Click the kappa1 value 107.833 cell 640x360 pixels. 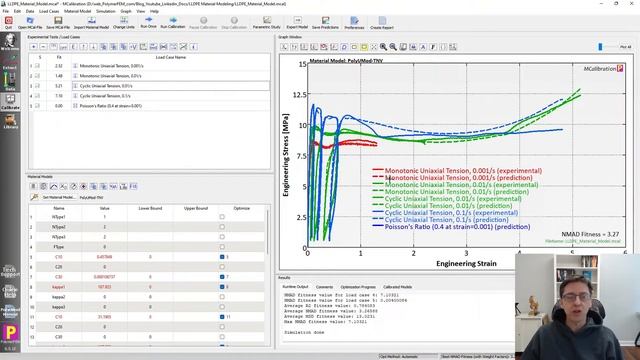(x=104, y=287)
